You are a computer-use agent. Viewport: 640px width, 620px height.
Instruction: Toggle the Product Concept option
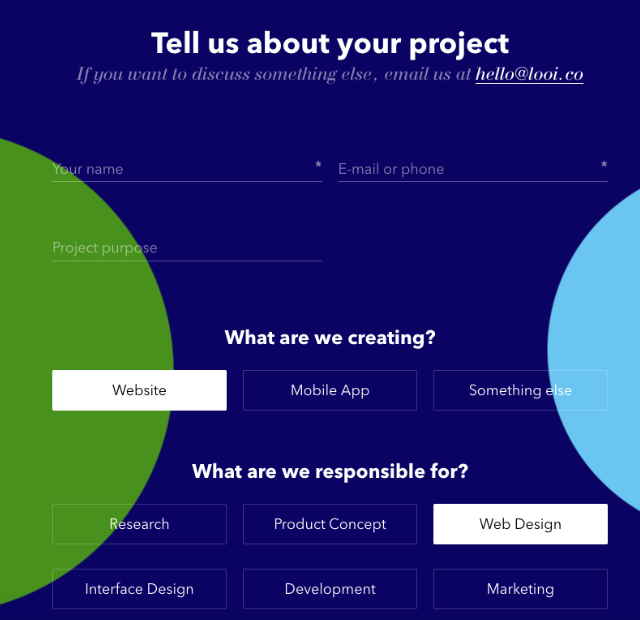pos(330,524)
